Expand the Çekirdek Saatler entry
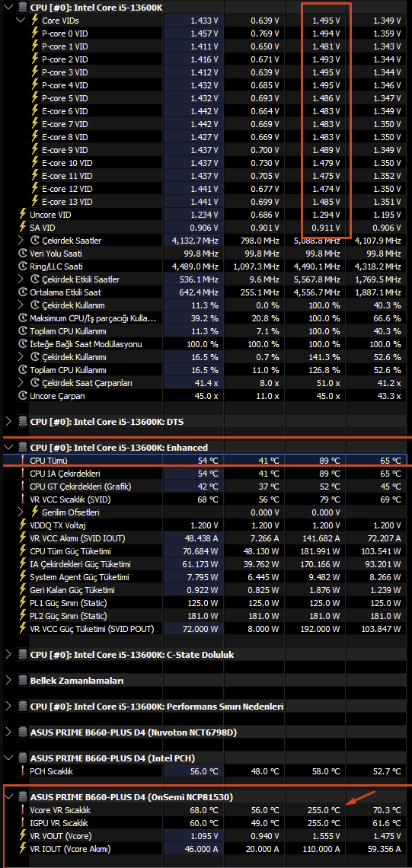 (21, 241)
